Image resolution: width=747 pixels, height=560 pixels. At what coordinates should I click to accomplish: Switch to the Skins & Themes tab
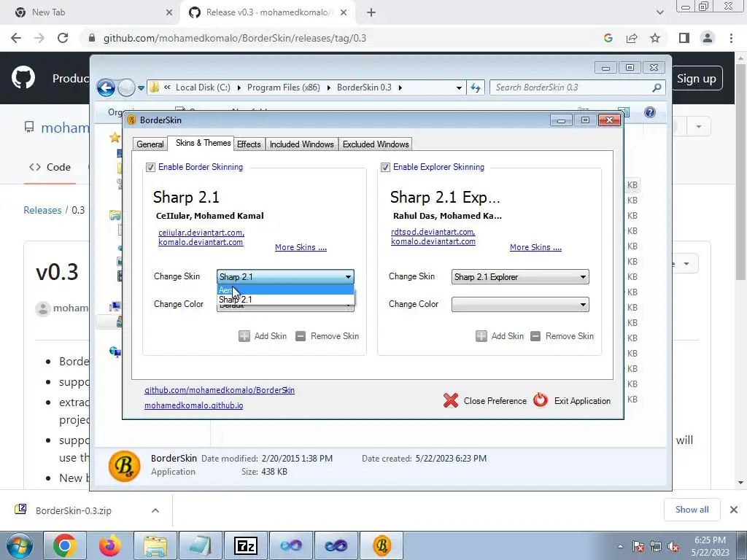(203, 143)
